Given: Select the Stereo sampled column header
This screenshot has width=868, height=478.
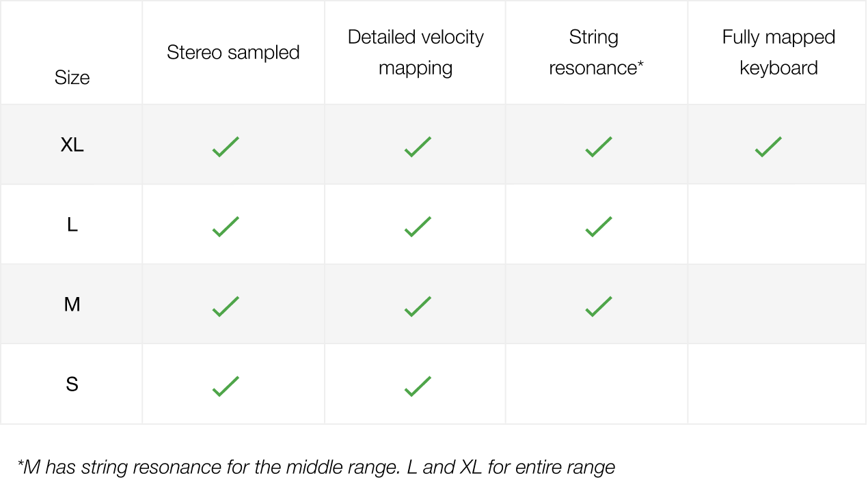Looking at the screenshot, I should pyautogui.click(x=233, y=53).
